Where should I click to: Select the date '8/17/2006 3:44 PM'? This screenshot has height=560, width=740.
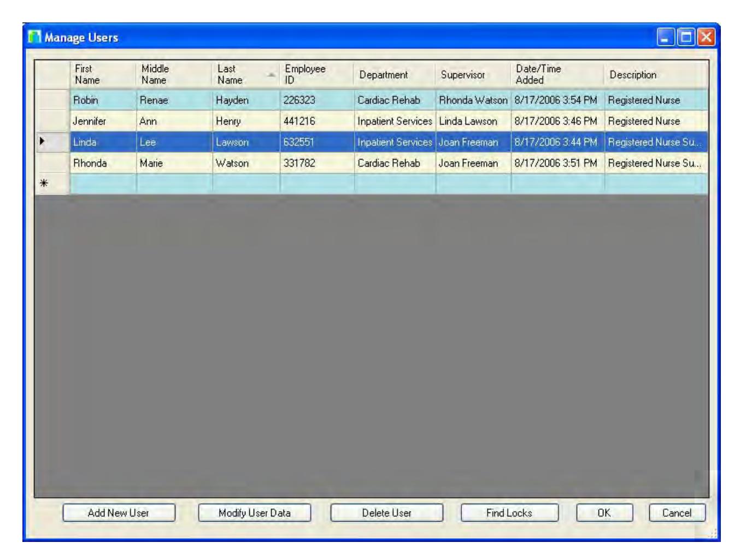[558, 142]
